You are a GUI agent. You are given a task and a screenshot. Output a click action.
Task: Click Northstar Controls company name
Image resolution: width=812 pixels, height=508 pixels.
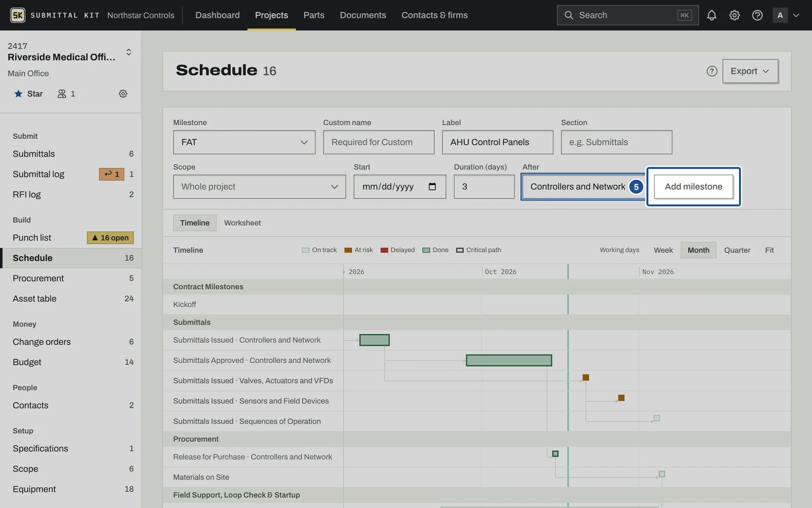click(141, 15)
